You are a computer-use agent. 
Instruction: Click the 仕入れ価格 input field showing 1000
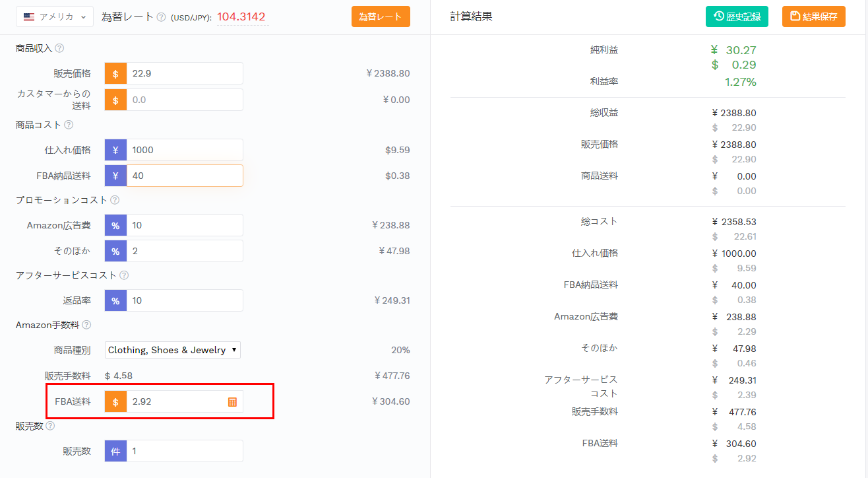coord(185,150)
